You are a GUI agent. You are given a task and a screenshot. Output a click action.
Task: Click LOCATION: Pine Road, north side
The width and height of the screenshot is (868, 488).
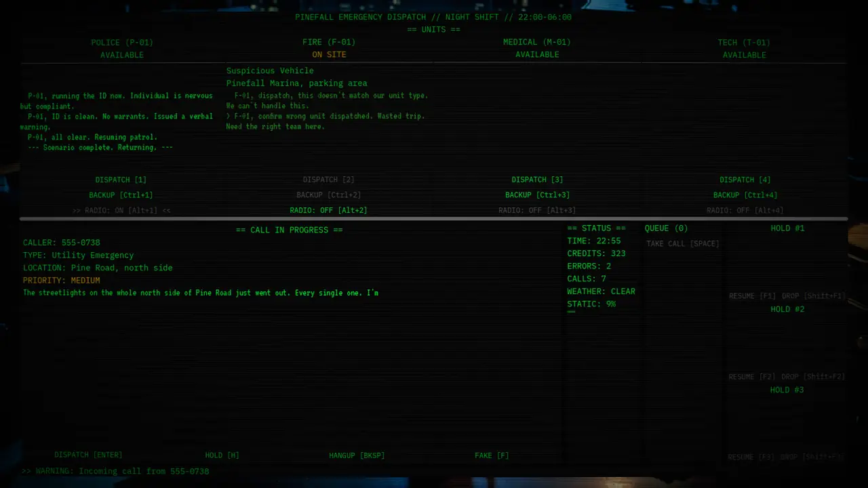[98, 268]
